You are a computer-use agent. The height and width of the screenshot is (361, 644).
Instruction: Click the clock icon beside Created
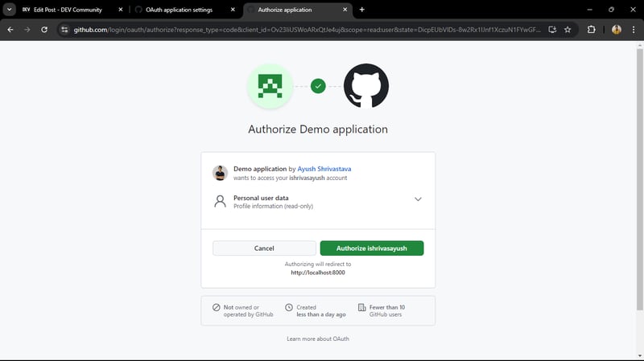pos(289,307)
